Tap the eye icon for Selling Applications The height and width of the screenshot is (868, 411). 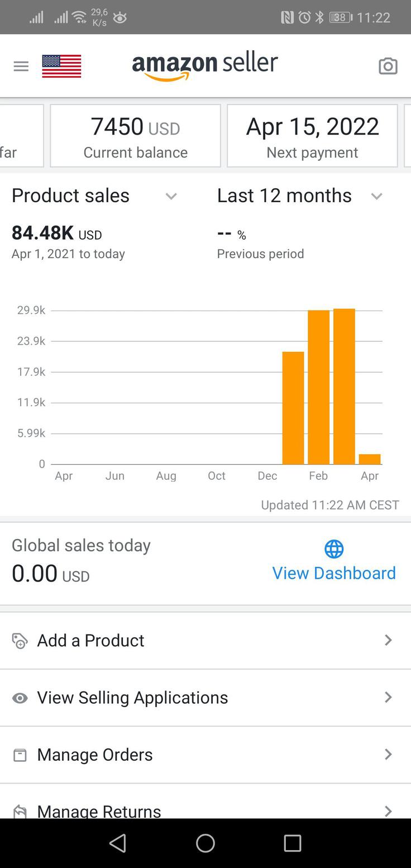pyautogui.click(x=20, y=698)
